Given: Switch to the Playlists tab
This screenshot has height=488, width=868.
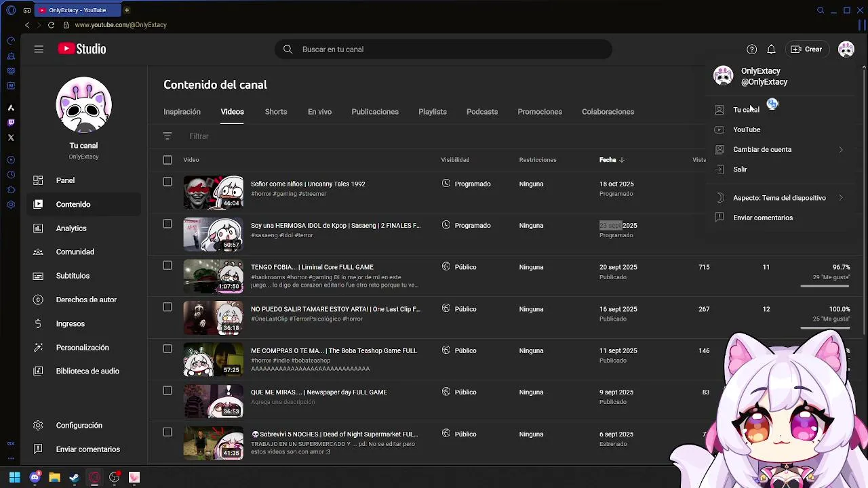Looking at the screenshot, I should pos(433,112).
